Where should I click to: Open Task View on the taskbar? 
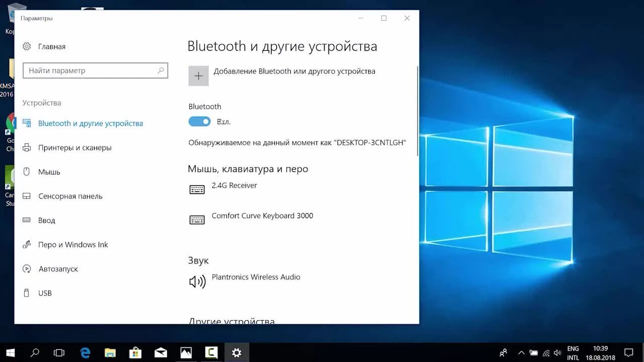59,352
